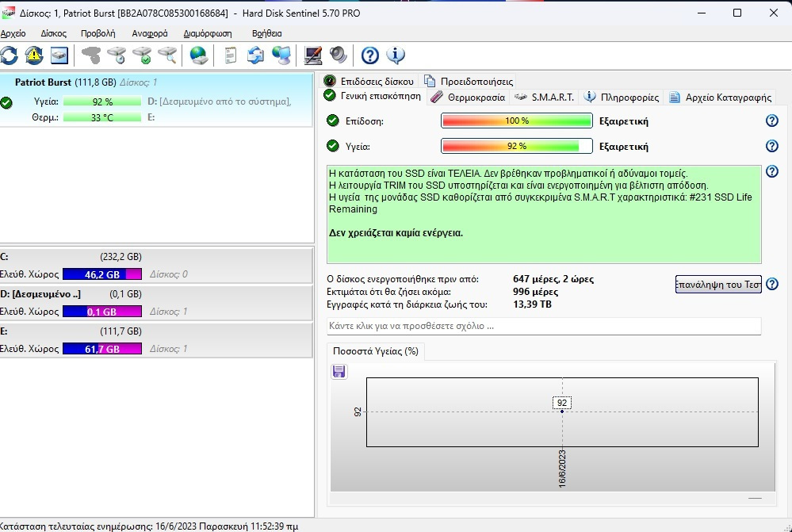Image resolution: width=792 pixels, height=532 pixels.
Task: Switch to the Πληροφορίες tab
Action: pos(622,97)
